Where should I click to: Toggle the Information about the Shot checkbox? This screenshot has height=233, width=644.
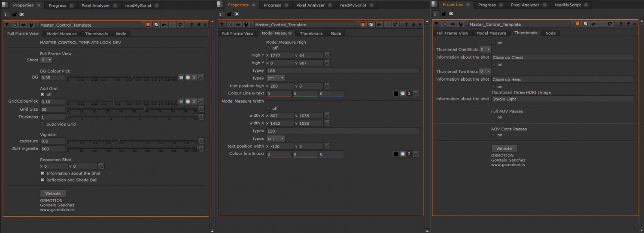coord(42,173)
